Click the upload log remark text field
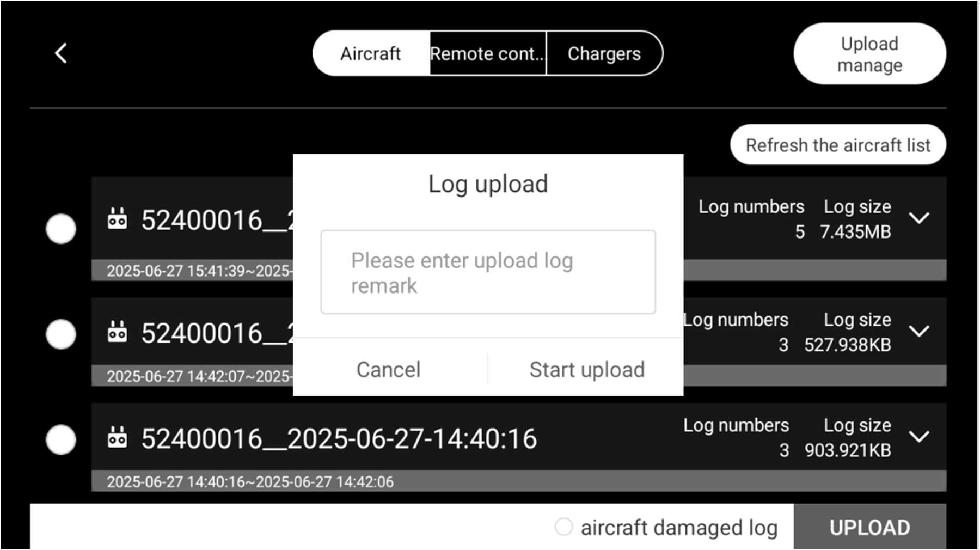The image size is (980, 550). (x=488, y=272)
